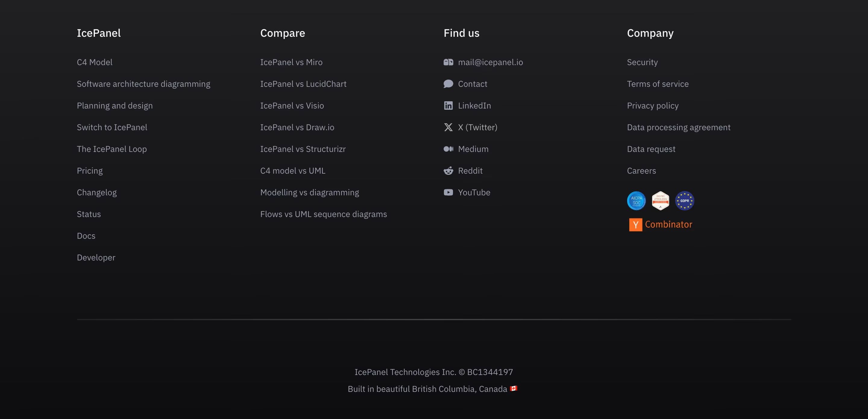Click the ISO/IEC 27001 certification badge
868x419 pixels.
coord(660,200)
